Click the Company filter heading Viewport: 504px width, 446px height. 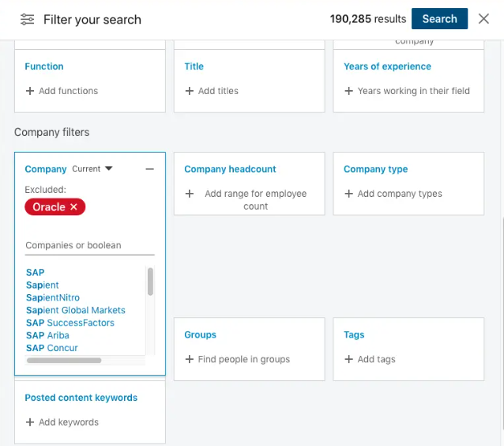(46, 169)
